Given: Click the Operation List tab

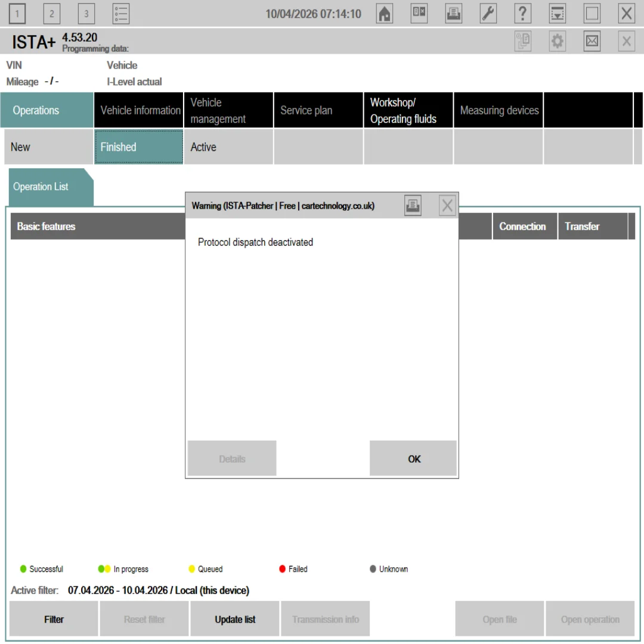Looking at the screenshot, I should (51, 187).
